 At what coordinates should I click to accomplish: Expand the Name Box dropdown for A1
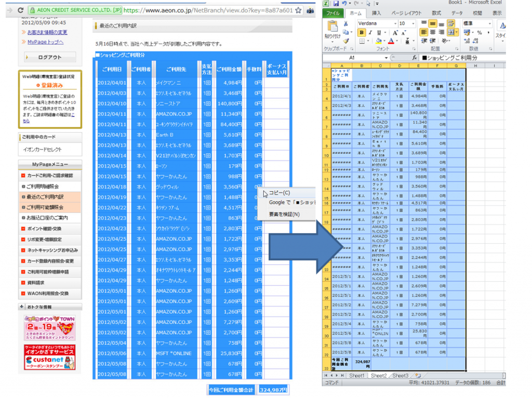[x=386, y=58]
